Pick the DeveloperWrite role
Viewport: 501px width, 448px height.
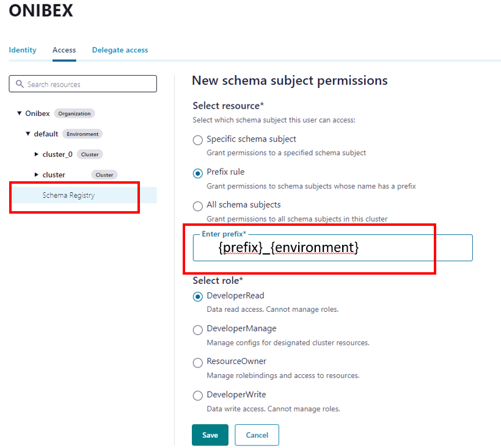[198, 396]
